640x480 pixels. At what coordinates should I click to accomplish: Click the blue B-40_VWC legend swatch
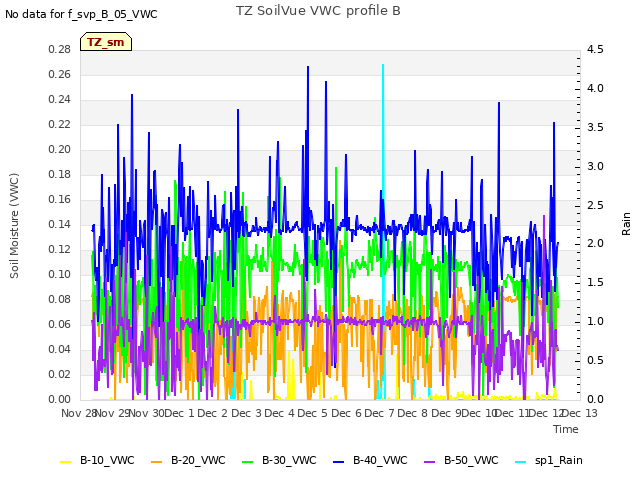click(x=339, y=462)
